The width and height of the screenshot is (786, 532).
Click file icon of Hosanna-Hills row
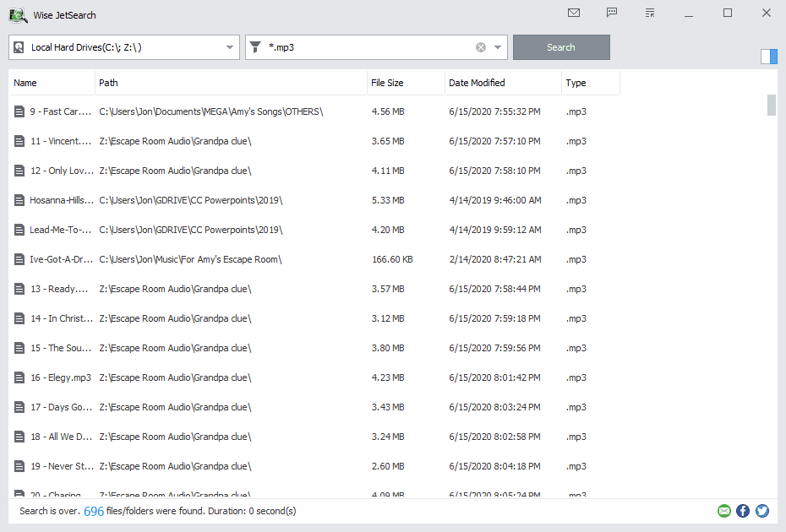point(19,200)
